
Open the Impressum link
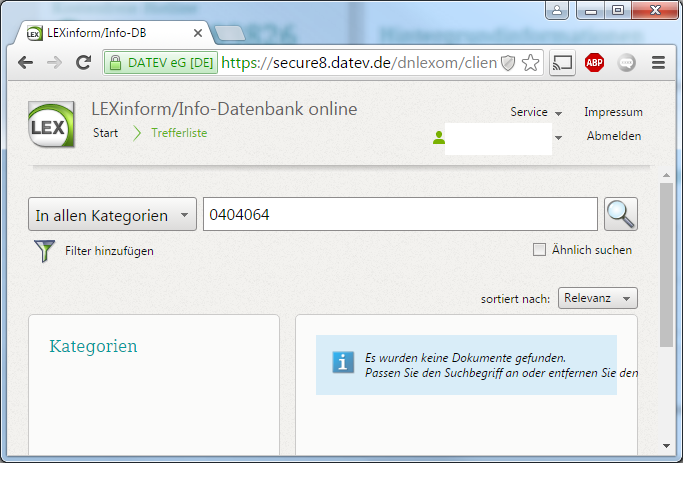613,112
